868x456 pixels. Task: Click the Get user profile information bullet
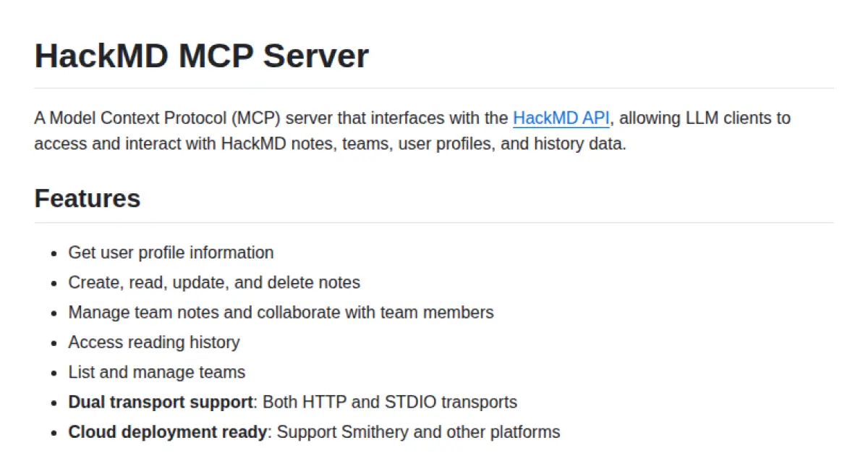(171, 253)
